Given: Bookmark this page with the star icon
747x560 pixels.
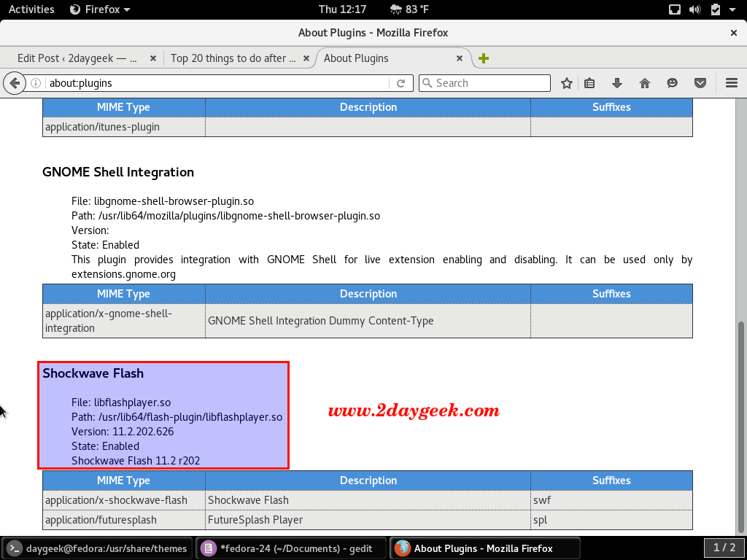Looking at the screenshot, I should [x=566, y=83].
